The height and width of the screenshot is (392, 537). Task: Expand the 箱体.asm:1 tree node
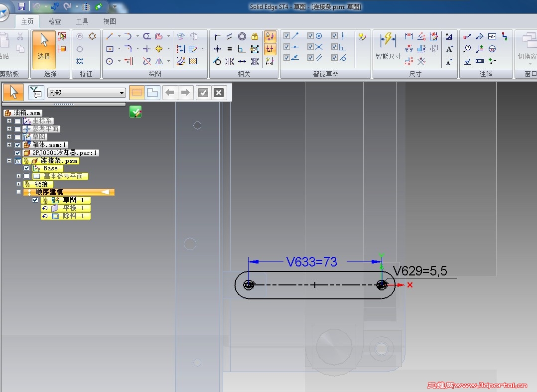coord(9,145)
